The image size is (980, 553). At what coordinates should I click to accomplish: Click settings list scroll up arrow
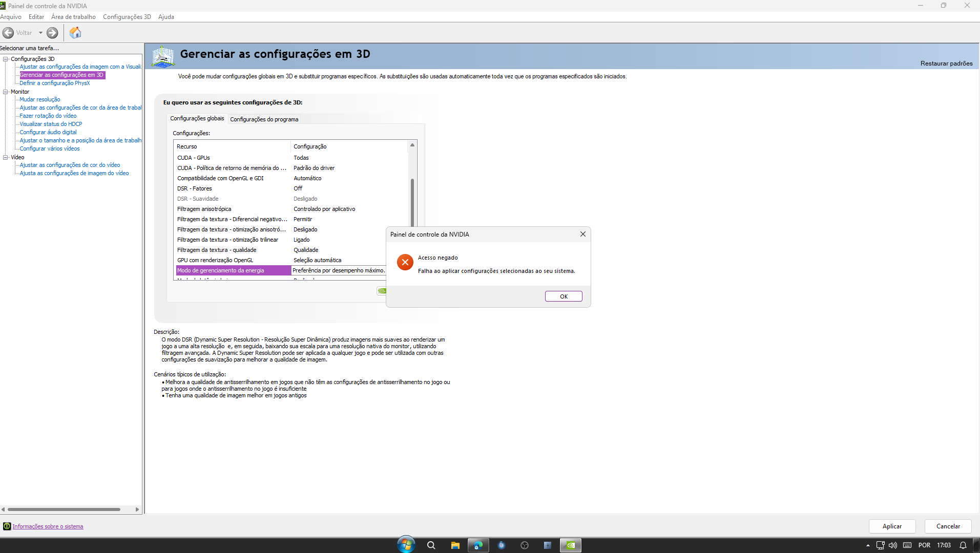tap(412, 145)
